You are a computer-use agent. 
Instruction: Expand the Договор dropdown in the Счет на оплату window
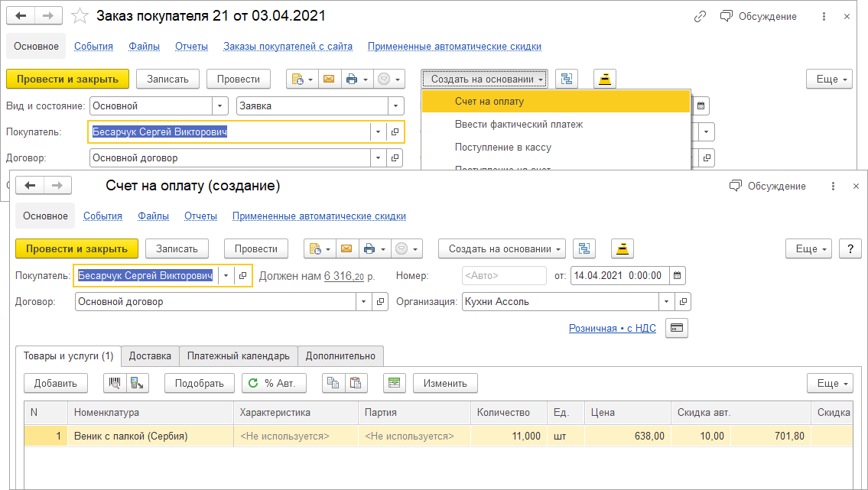click(364, 301)
